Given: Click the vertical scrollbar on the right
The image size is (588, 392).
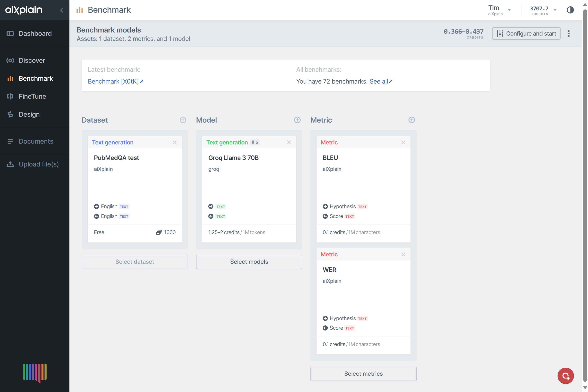Looking at the screenshot, I should coord(585,196).
